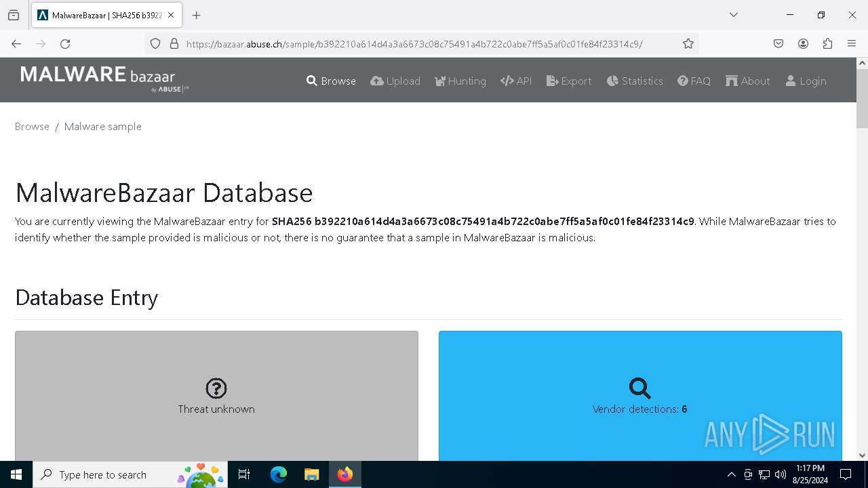Open the API nav item
Screen dimensions: 868x488
(516, 81)
